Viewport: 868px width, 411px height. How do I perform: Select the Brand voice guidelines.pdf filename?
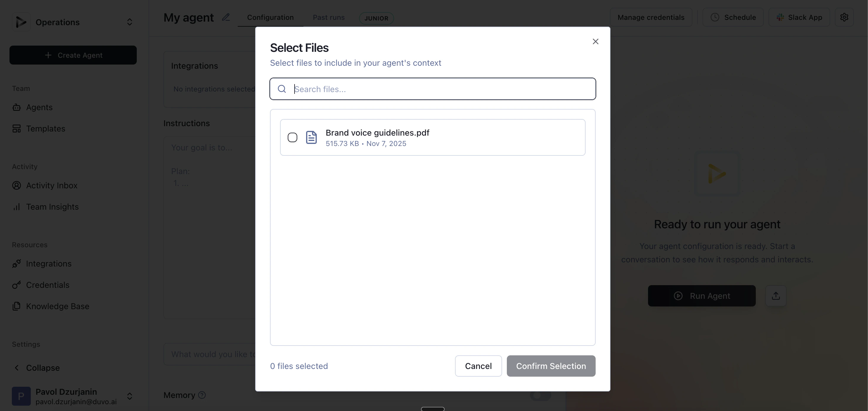pyautogui.click(x=377, y=132)
